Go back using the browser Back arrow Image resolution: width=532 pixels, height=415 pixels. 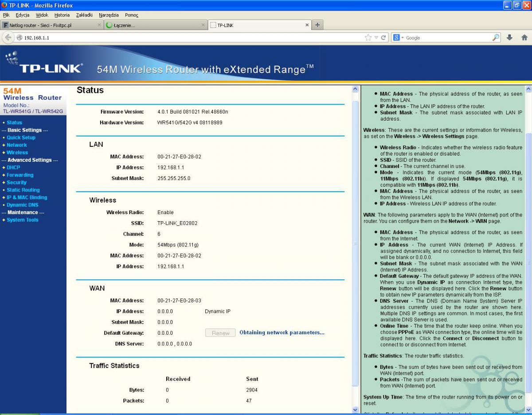[x=8, y=38]
